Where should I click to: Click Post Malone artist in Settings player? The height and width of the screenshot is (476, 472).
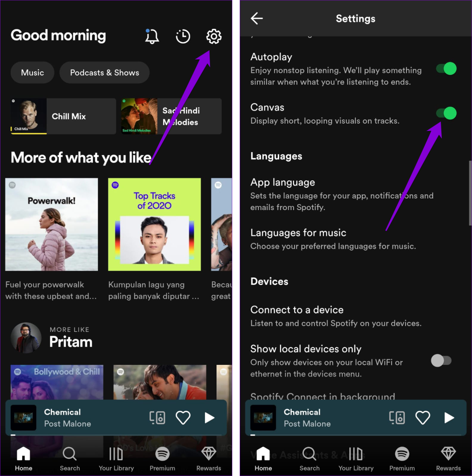click(307, 424)
